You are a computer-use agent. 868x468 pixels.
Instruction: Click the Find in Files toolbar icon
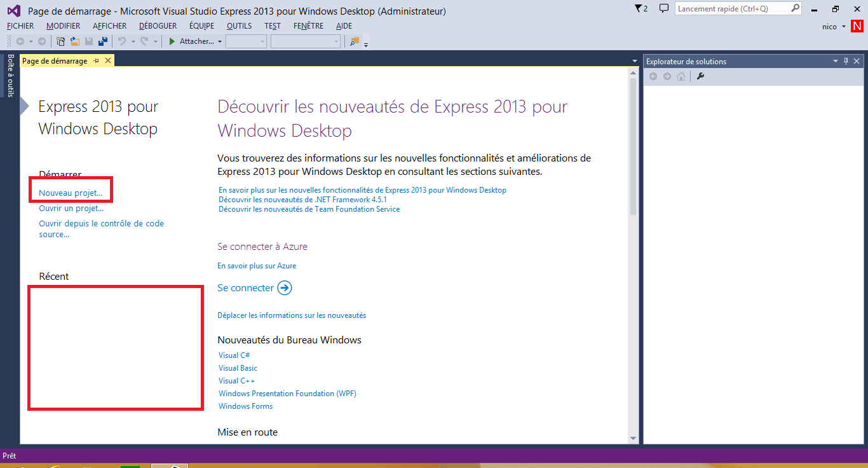[354, 41]
